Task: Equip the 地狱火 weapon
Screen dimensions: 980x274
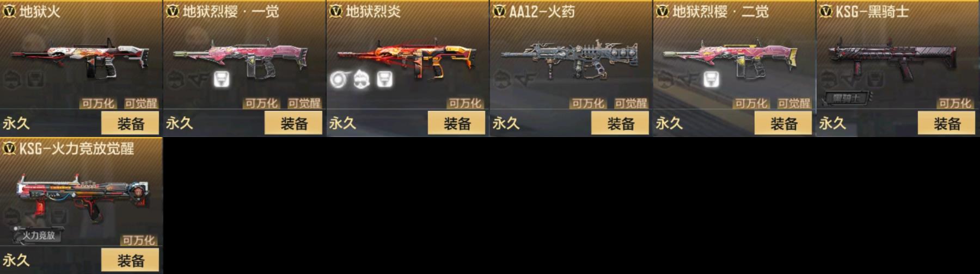Action: 131,123
